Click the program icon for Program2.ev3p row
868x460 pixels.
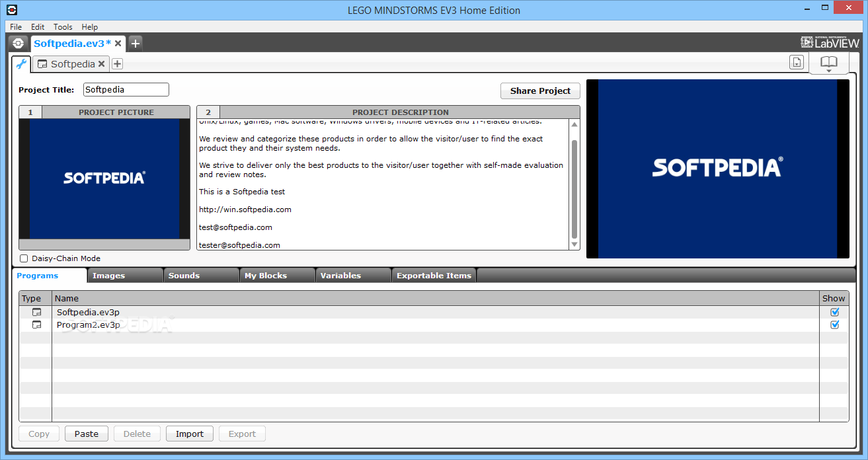(x=36, y=325)
